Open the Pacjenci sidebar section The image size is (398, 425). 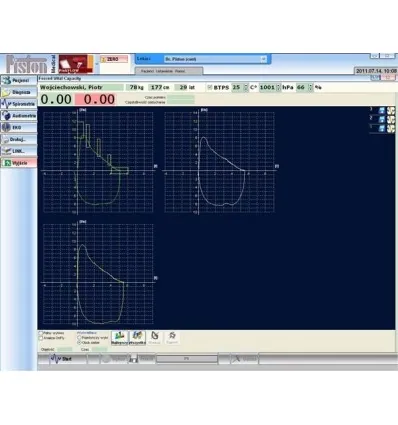coord(19,81)
